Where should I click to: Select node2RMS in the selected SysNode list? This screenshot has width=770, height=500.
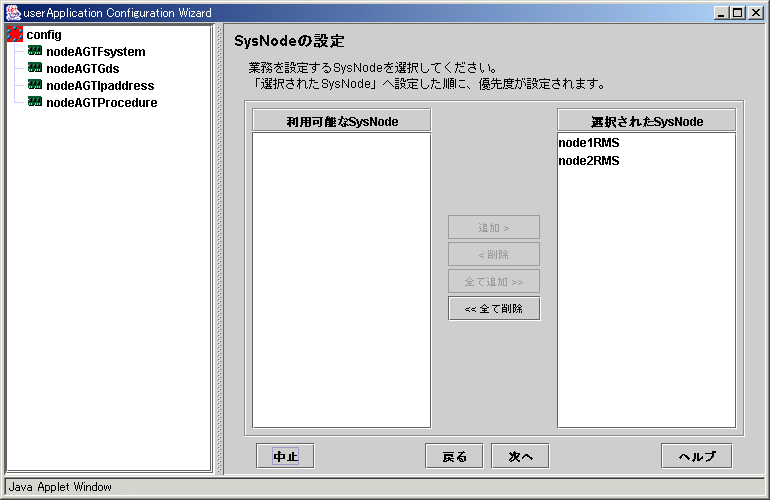click(589, 160)
